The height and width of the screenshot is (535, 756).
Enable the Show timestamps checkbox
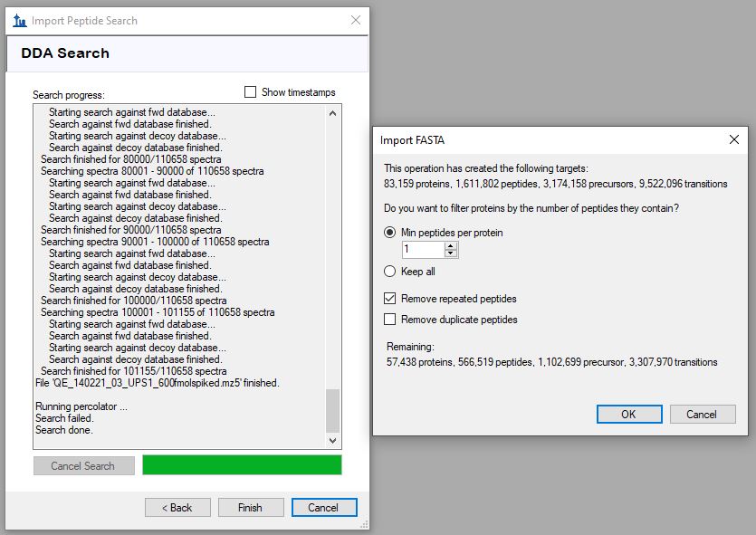pyautogui.click(x=251, y=92)
